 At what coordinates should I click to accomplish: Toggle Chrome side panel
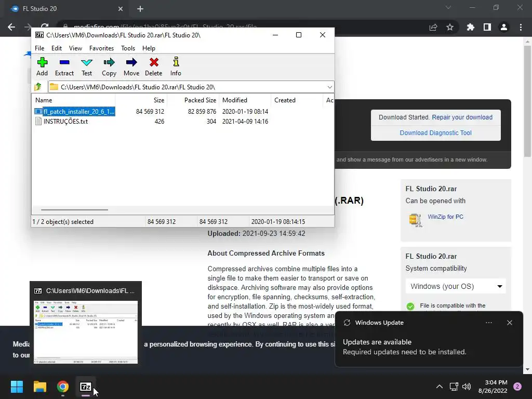(487, 27)
